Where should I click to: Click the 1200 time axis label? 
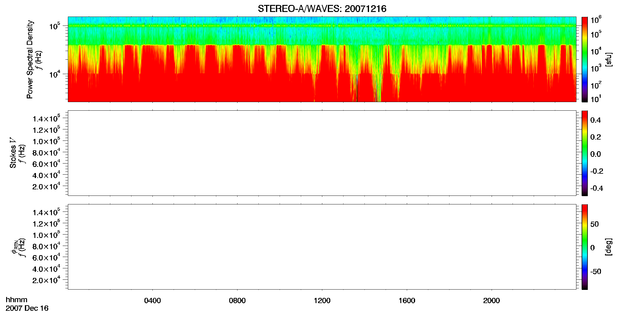click(322, 301)
